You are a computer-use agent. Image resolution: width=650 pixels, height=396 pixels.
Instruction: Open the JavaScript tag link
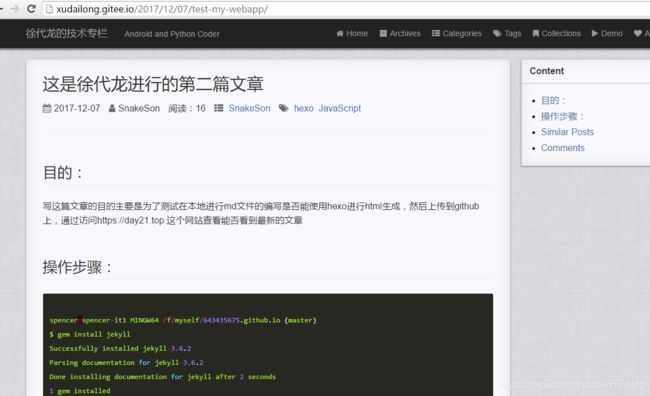[340, 108]
